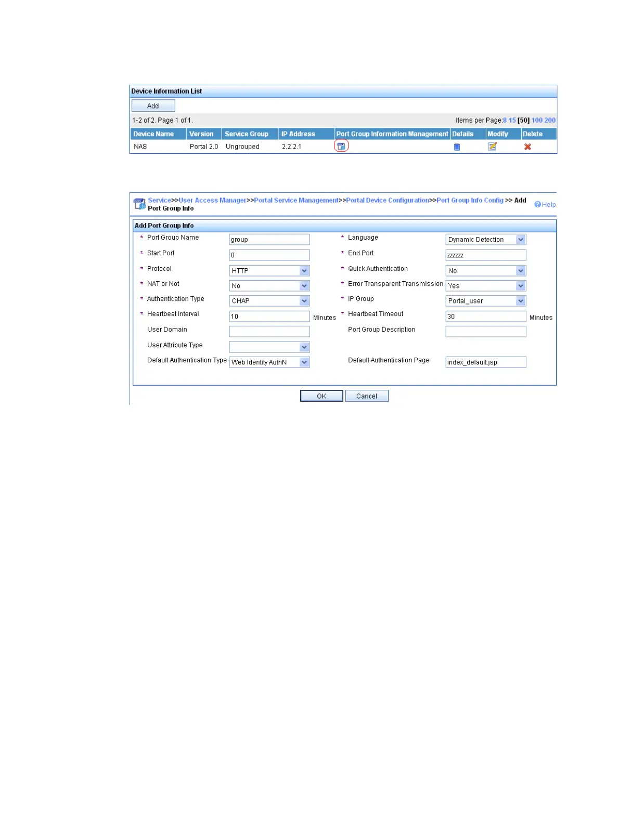Go to Portal Service Management breadcrumb

pyautogui.click(x=296, y=200)
